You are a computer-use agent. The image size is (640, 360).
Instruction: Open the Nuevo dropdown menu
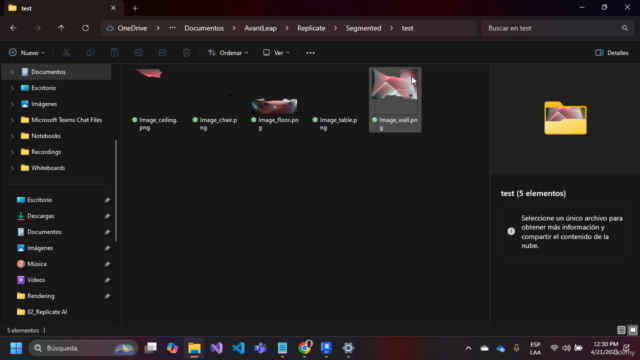coord(27,53)
